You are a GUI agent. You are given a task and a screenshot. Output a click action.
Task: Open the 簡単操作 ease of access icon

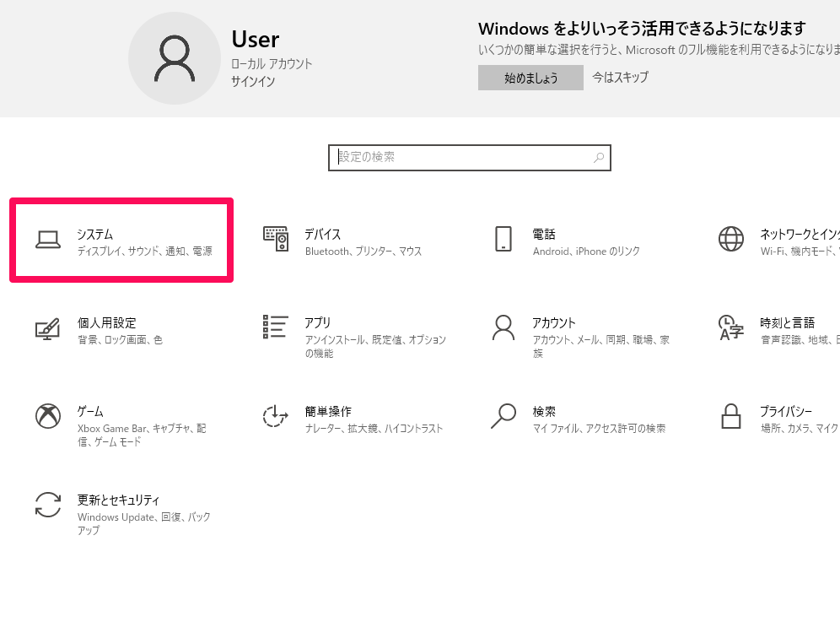coord(276,416)
